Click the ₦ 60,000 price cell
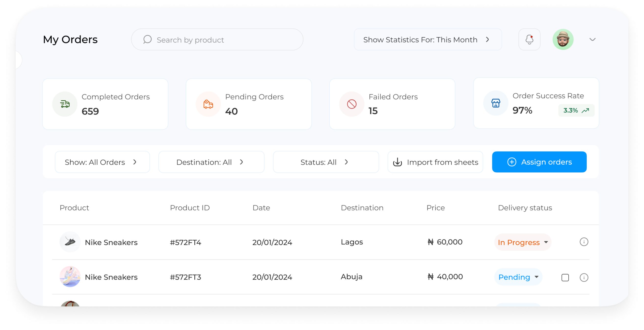The height and width of the screenshot is (330, 644). pos(445,242)
